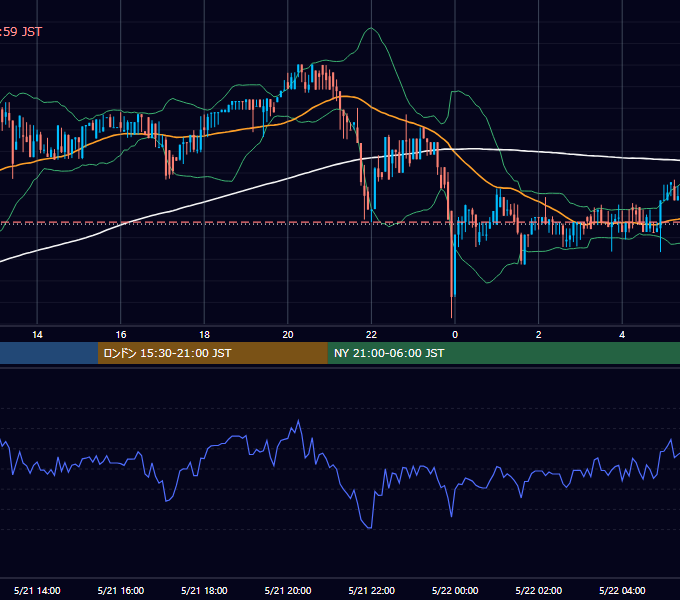Image resolution: width=680 pixels, height=600 pixels.
Task: Click hour label '2' under price chart
Action: [539, 335]
